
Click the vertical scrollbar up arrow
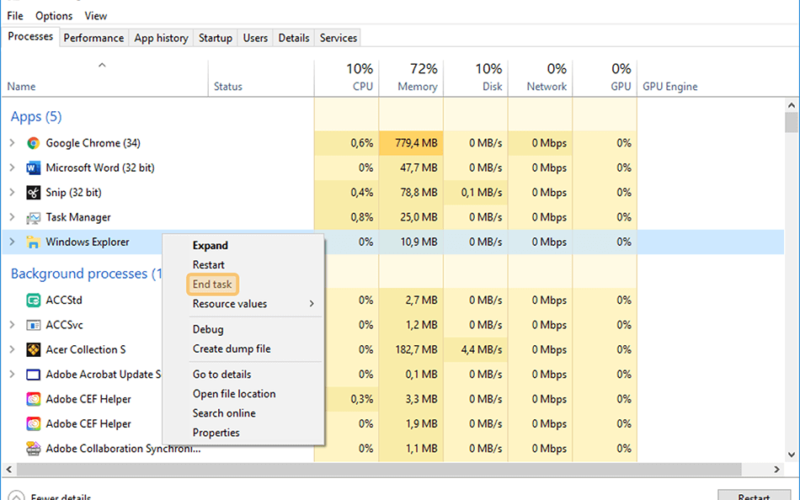tap(791, 106)
